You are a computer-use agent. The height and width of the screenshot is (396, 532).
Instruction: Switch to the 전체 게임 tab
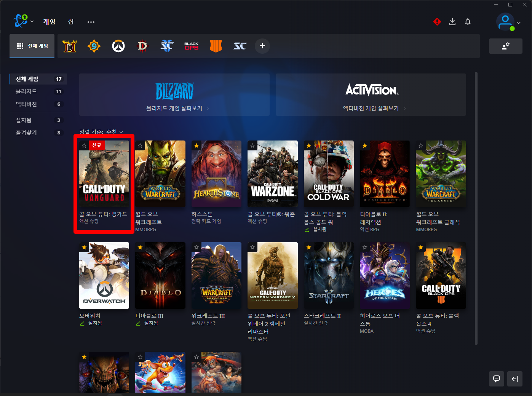coord(32,46)
